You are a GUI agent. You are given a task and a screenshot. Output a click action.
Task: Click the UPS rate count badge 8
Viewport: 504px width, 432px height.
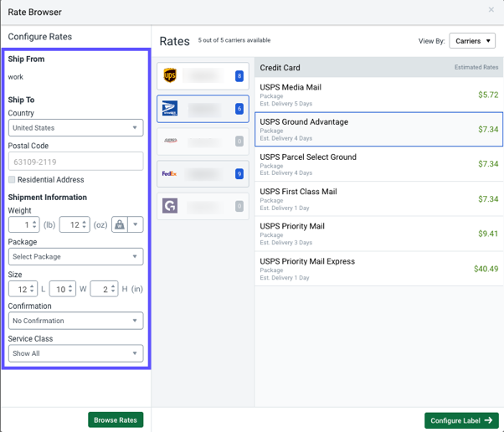click(239, 76)
